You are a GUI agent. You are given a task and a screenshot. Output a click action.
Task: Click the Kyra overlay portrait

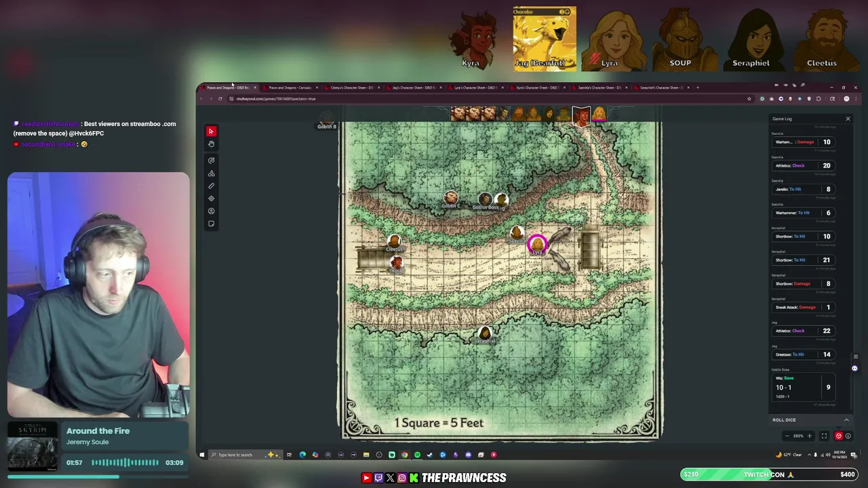[473, 41]
